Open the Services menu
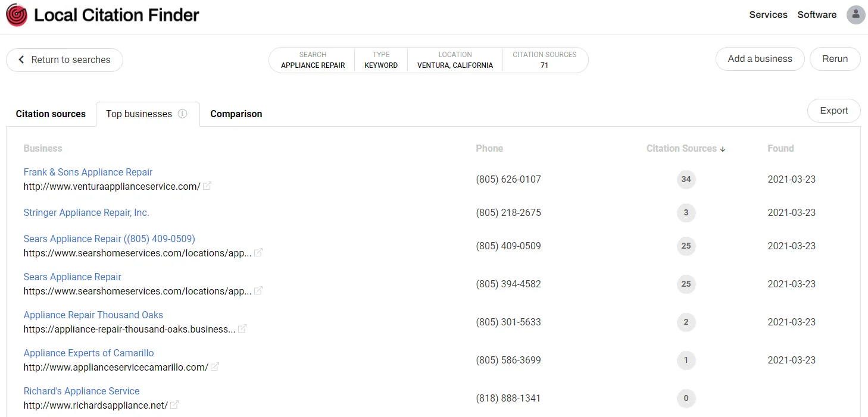 [768, 15]
